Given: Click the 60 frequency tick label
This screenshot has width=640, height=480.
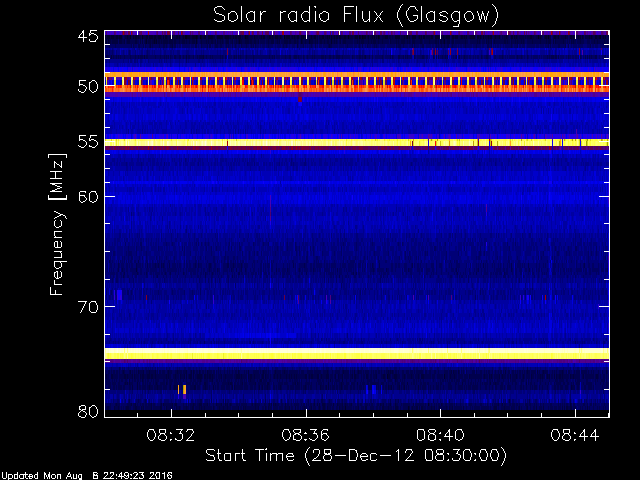Looking at the screenshot, I should pos(88,196).
